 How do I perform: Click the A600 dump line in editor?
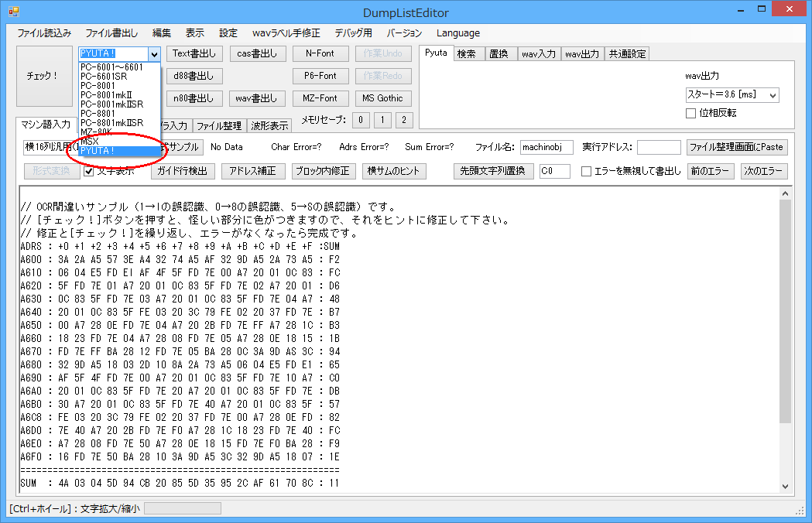180,259
